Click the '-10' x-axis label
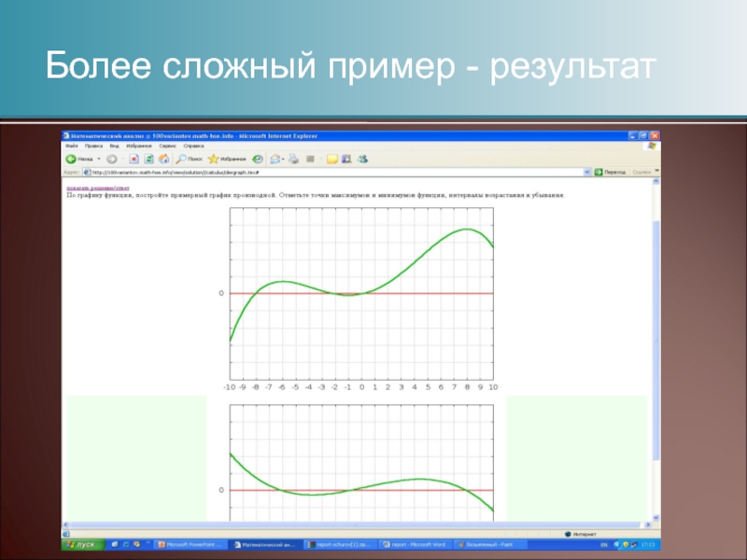This screenshot has width=747, height=560. click(x=229, y=387)
